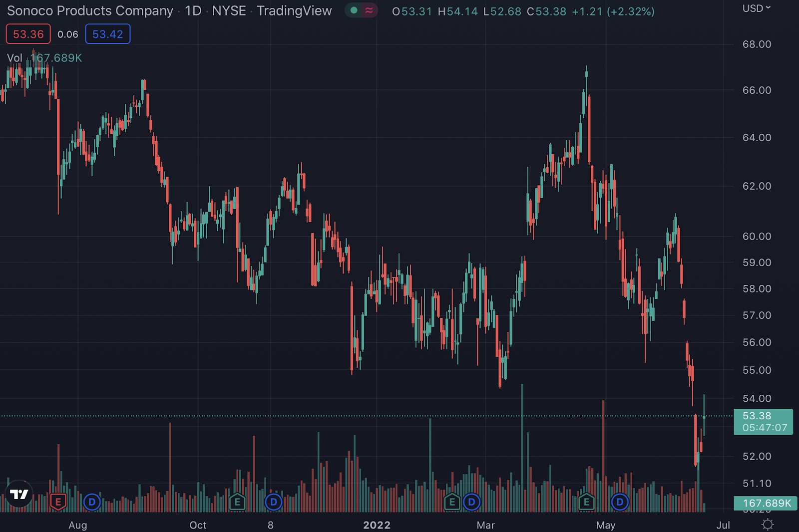This screenshot has width=799, height=532.
Task: Open the earnings marker left of May
Action: pos(587,502)
